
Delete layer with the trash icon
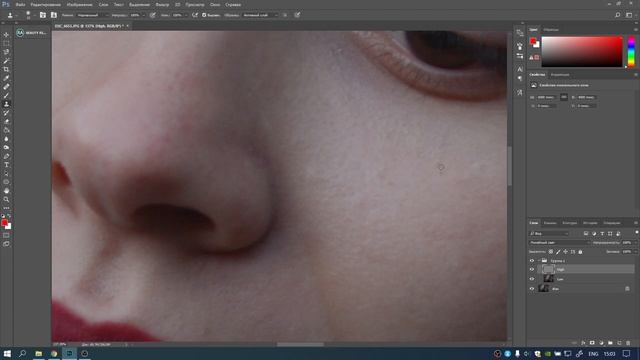[628, 343]
